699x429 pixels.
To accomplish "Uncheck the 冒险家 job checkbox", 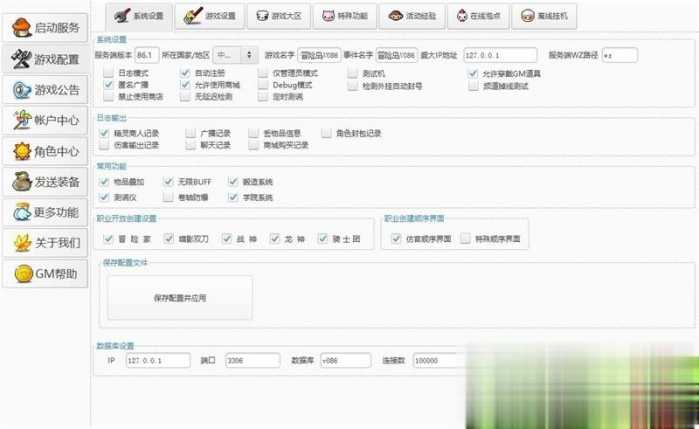I will click(108, 239).
